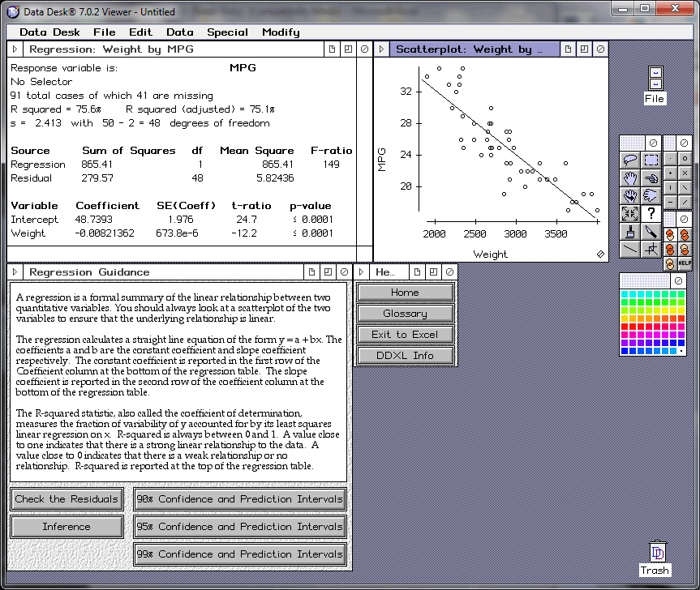
Task: Open the Scatterplot window's triangle menu
Action: [x=382, y=49]
